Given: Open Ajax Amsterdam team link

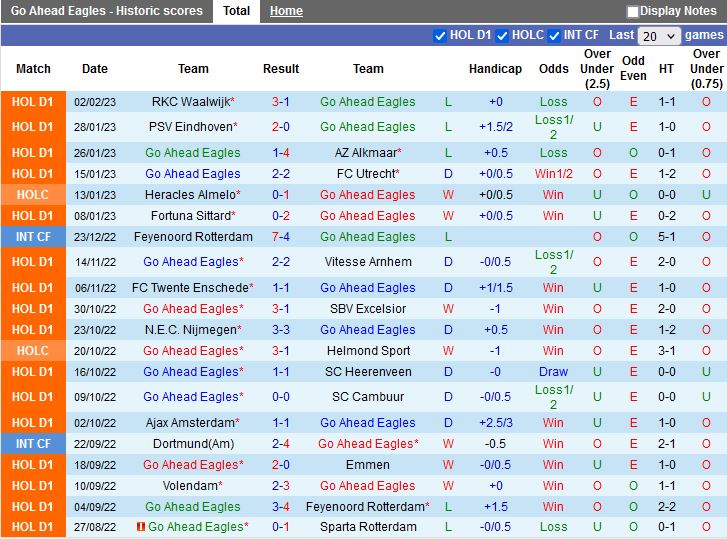Looking at the screenshot, I should coord(190,423).
